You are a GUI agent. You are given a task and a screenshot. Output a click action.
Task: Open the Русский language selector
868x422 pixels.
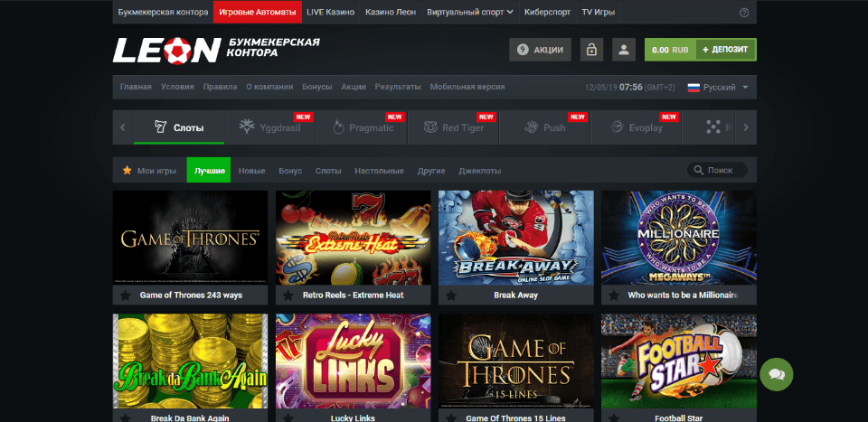click(718, 88)
